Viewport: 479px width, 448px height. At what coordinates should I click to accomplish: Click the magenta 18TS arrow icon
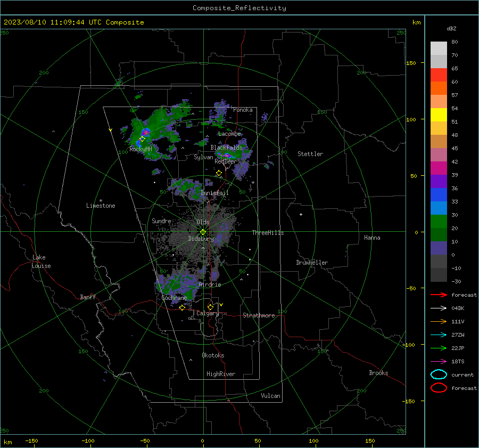(x=439, y=362)
